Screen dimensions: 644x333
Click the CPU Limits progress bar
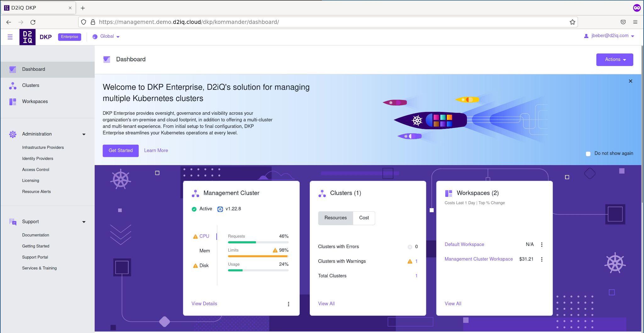[258, 256]
